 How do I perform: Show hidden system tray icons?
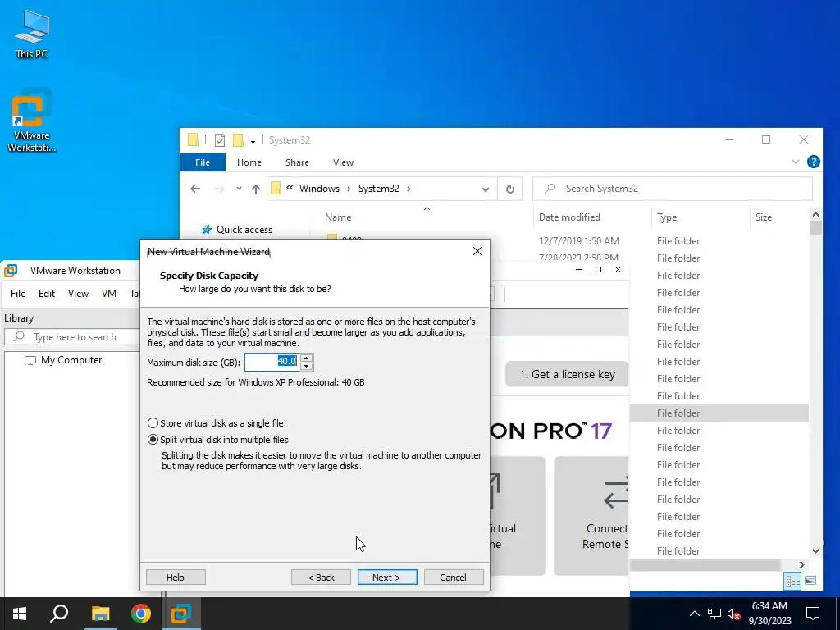coord(694,614)
